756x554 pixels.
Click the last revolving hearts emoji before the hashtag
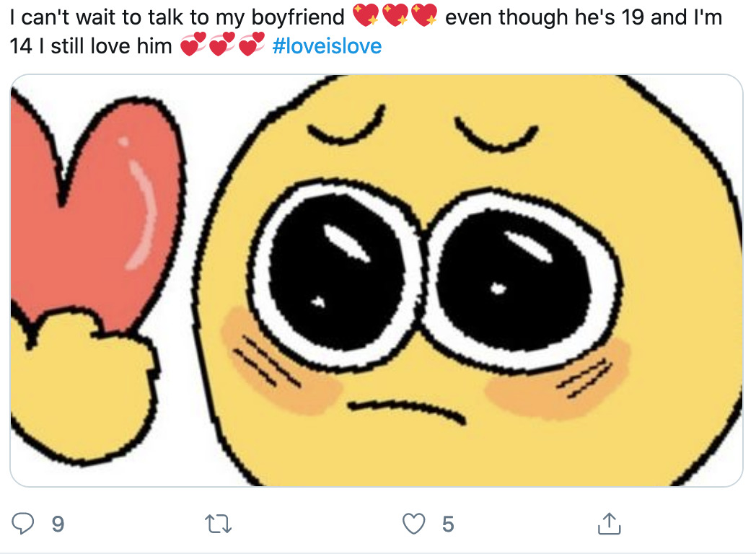pos(252,44)
